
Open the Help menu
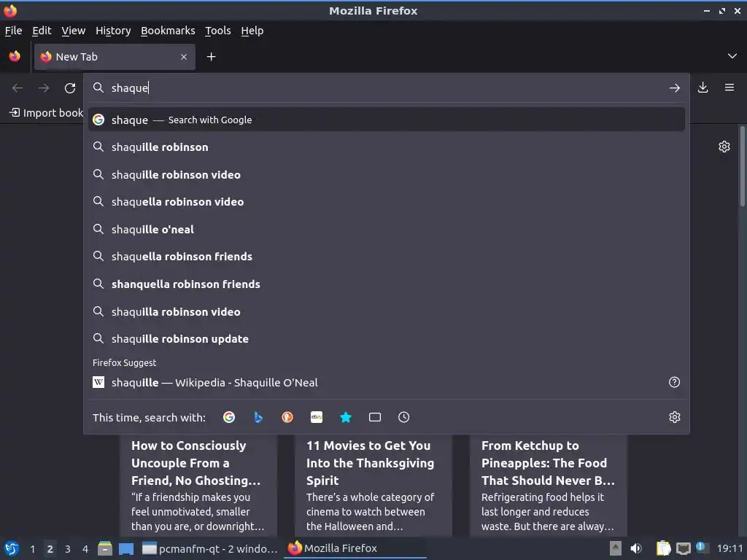pos(252,31)
